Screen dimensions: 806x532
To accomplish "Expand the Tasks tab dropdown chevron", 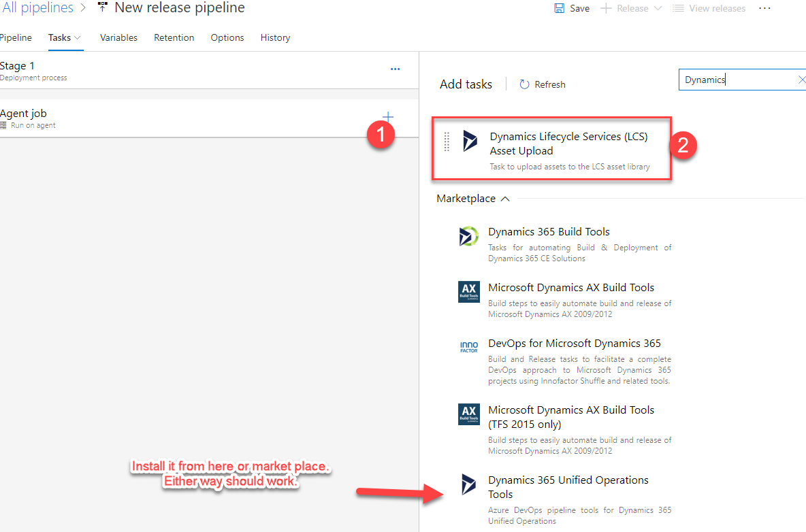I will click(78, 37).
